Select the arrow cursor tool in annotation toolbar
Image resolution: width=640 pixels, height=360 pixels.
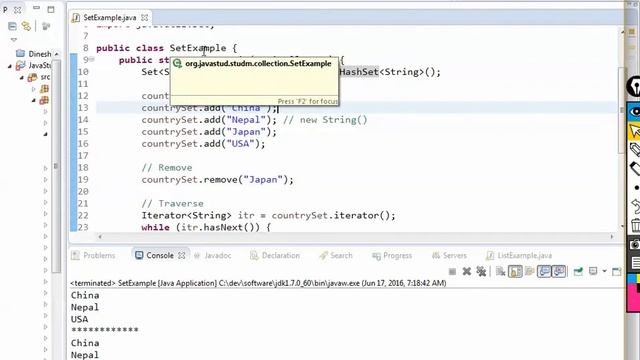634,131
